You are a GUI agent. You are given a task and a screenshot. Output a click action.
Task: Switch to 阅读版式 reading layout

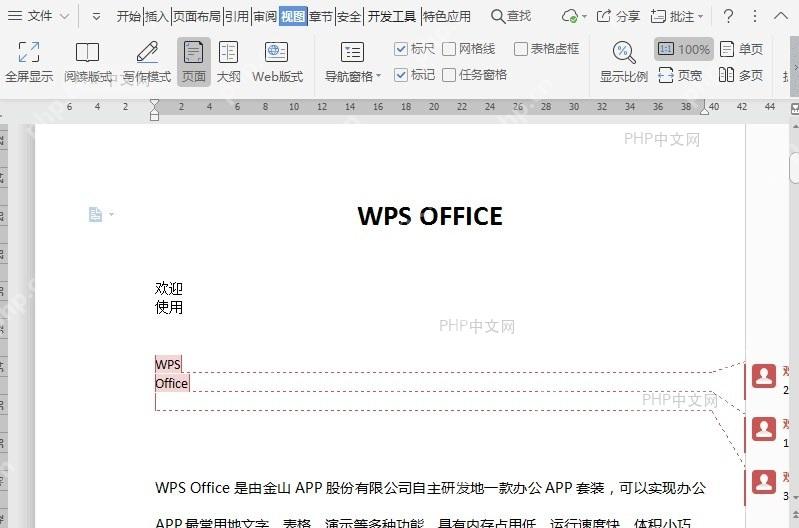(x=88, y=62)
